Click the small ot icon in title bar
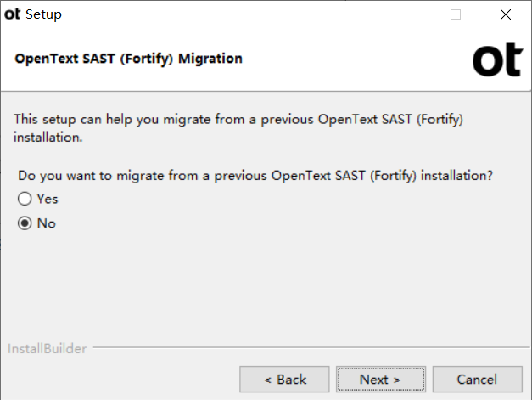 point(12,14)
